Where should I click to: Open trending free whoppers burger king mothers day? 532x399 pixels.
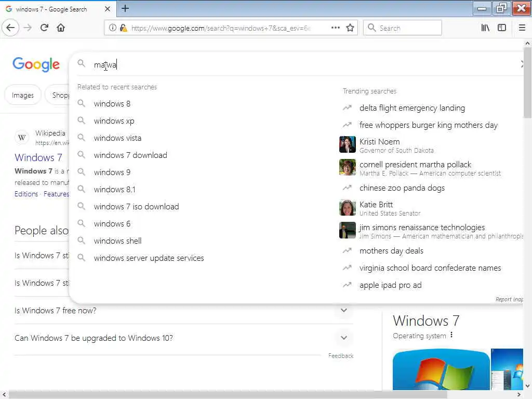coord(428,125)
